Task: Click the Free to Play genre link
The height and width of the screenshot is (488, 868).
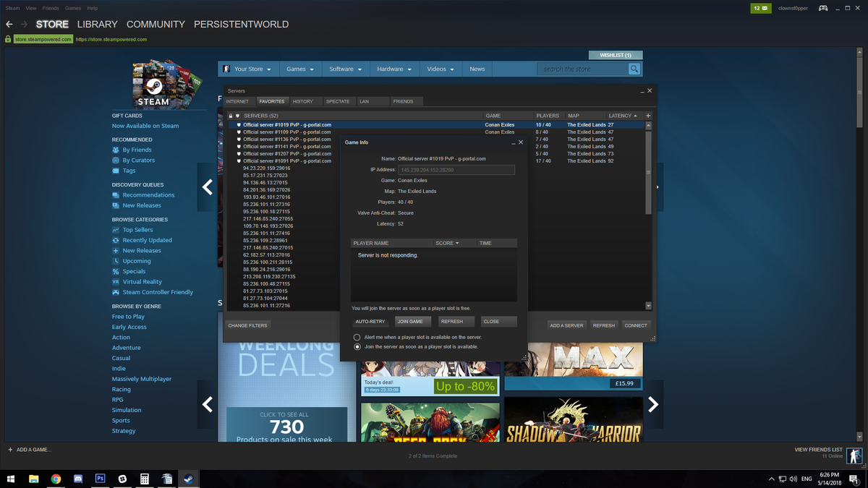Action: pyautogui.click(x=128, y=317)
